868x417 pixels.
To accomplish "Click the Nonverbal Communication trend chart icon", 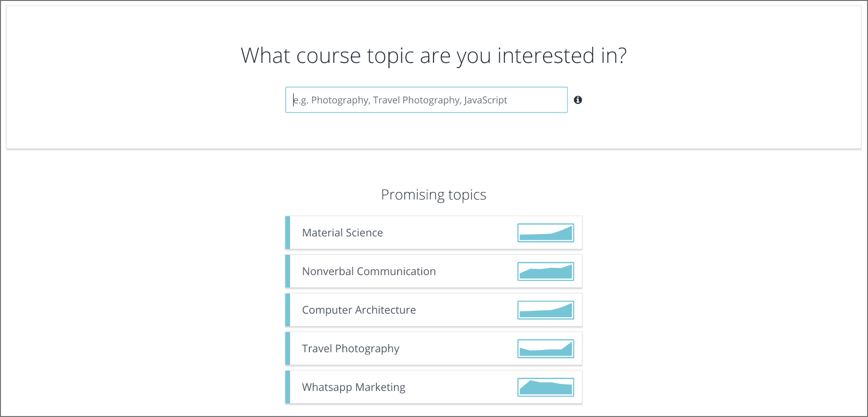I will 545,271.
